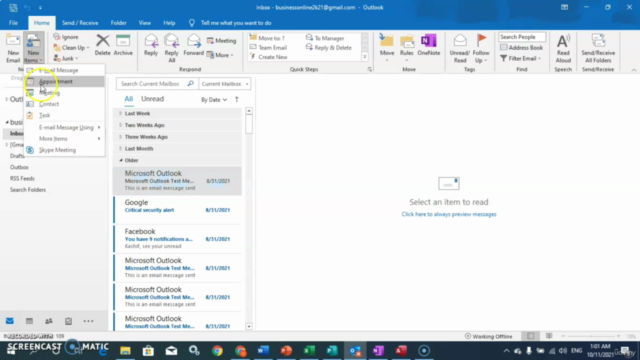
Task: Open Word from the taskbar
Action: (263, 351)
